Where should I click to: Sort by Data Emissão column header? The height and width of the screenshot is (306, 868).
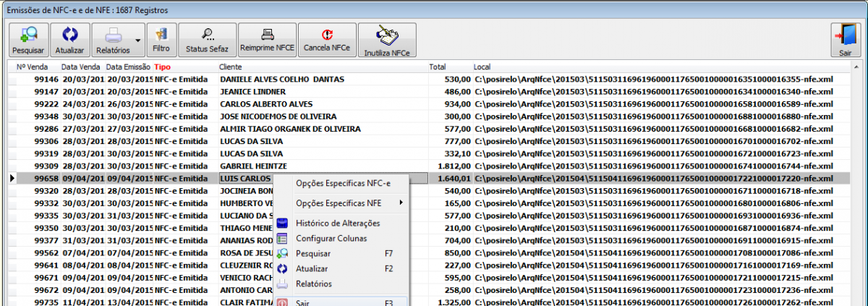tap(128, 67)
